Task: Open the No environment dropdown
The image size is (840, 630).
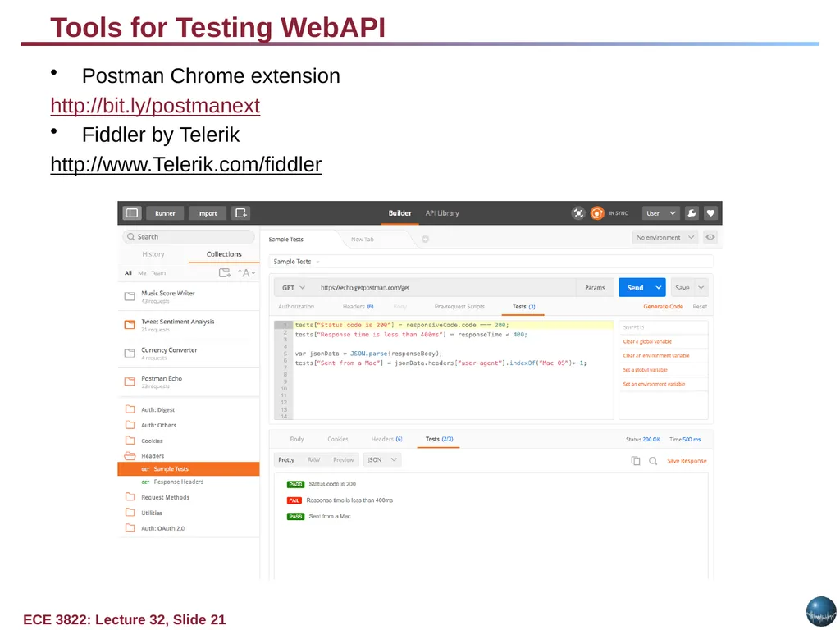Action: 664,237
